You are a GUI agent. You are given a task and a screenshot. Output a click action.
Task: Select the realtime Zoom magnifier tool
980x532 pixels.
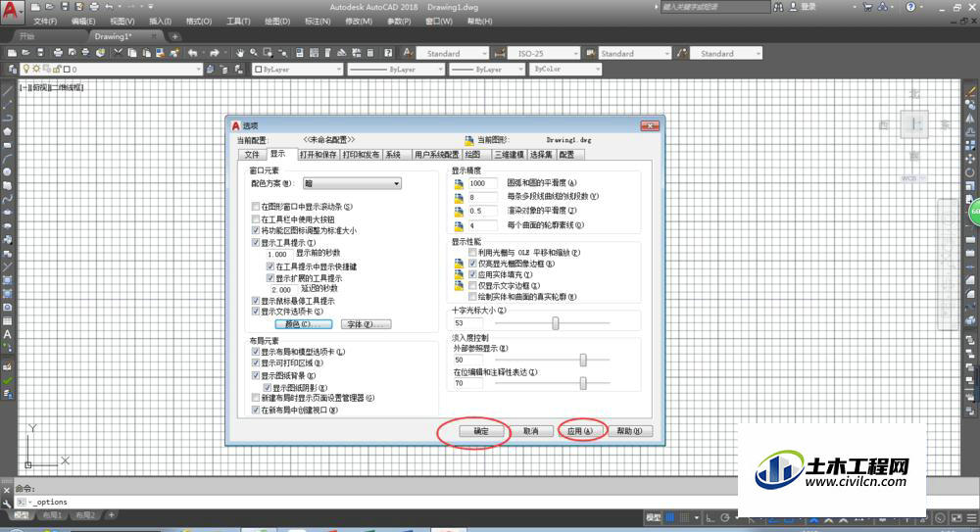click(x=254, y=53)
